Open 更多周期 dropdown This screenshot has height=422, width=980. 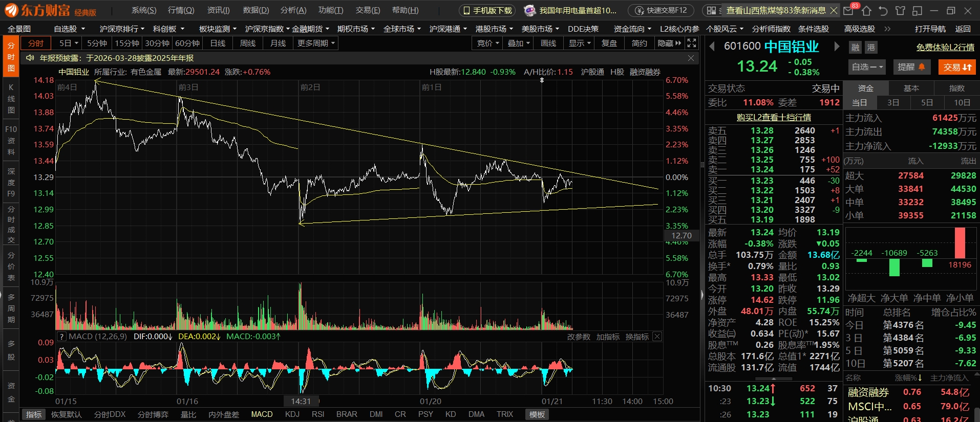click(x=316, y=43)
